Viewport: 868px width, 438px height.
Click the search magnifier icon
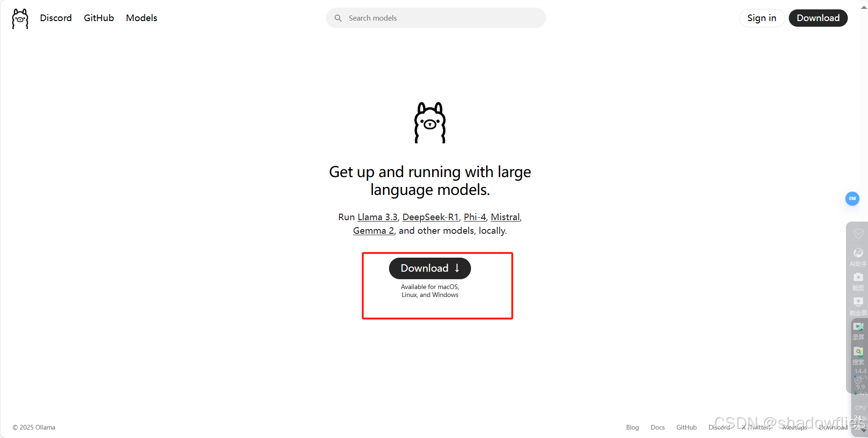[338, 18]
